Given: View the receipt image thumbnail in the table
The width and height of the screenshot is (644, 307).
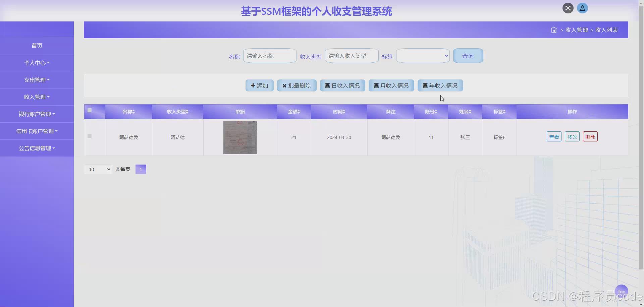Looking at the screenshot, I should (240, 137).
